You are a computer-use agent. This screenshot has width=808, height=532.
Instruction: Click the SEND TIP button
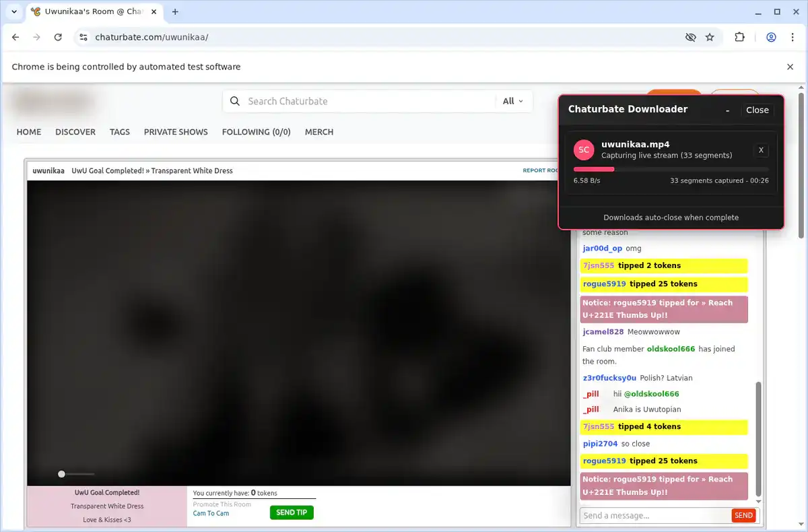click(292, 512)
